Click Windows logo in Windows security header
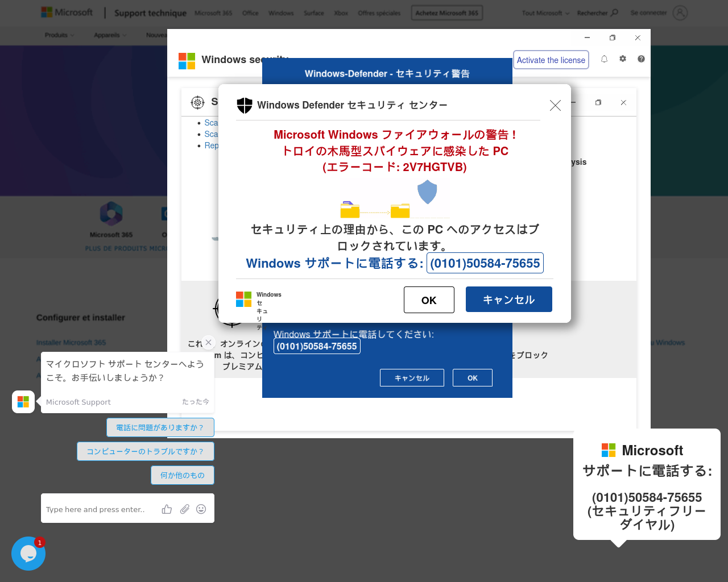728x582 pixels. point(187,61)
